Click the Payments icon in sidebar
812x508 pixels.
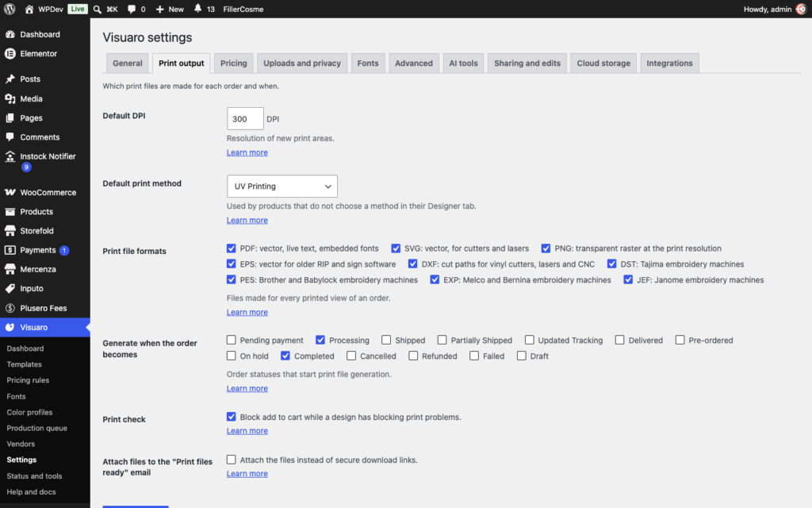[x=10, y=250]
